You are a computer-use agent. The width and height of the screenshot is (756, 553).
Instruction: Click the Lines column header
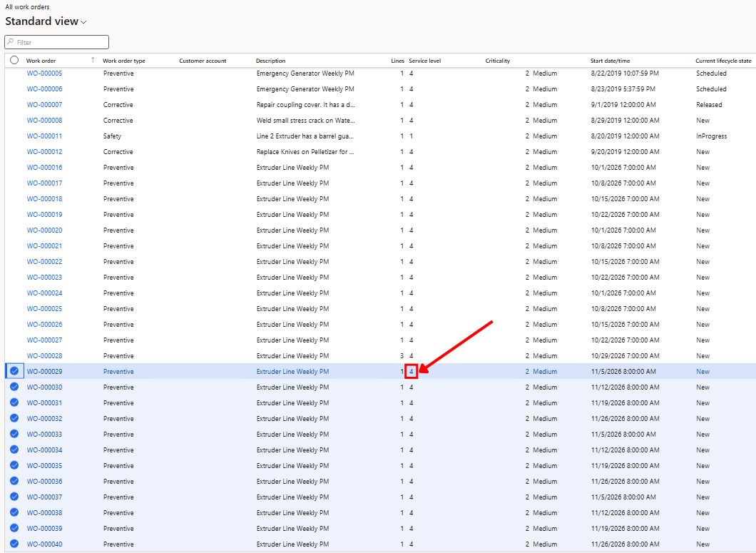(397, 61)
